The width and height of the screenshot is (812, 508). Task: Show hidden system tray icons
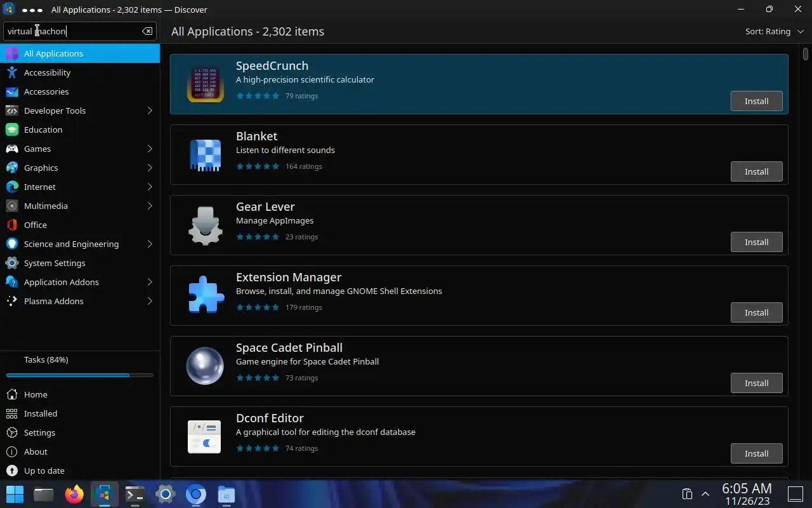705,494
